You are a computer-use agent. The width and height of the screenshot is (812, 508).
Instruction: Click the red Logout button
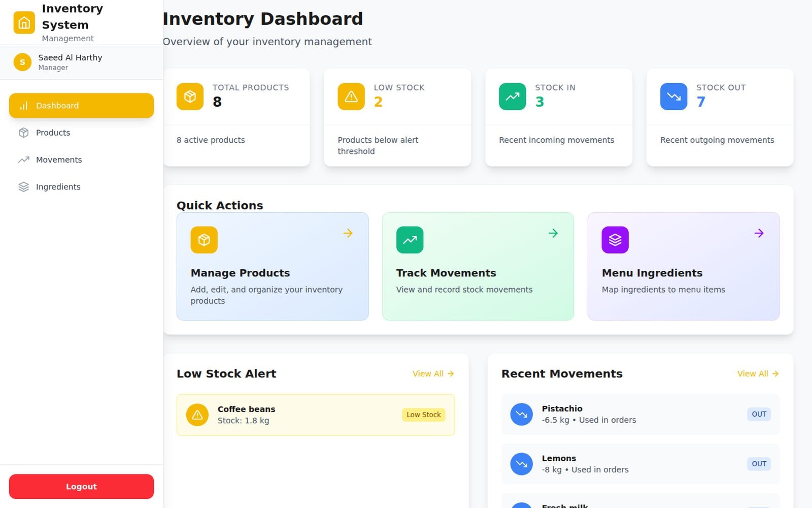pyautogui.click(x=81, y=487)
